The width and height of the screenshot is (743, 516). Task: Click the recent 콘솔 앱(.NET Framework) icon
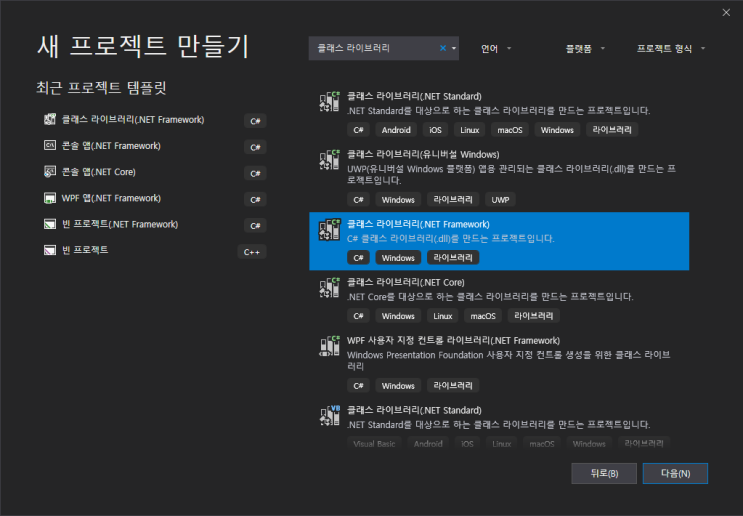(50, 145)
